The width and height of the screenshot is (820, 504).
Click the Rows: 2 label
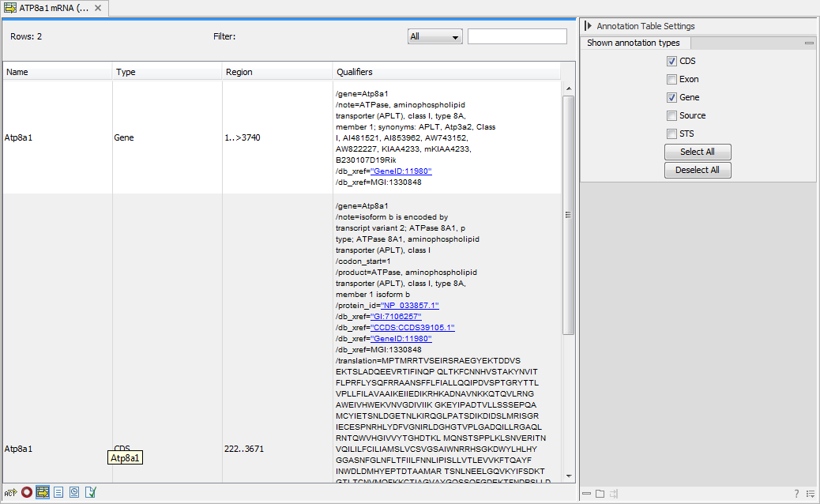click(26, 36)
